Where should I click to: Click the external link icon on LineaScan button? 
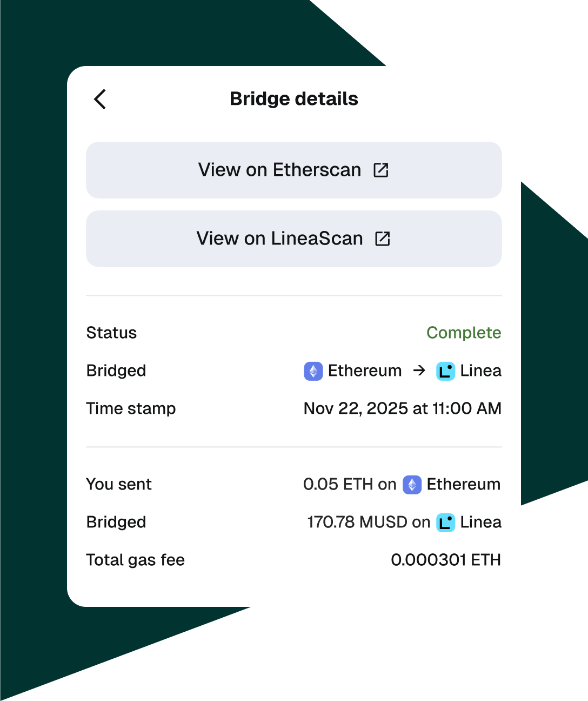[383, 239]
